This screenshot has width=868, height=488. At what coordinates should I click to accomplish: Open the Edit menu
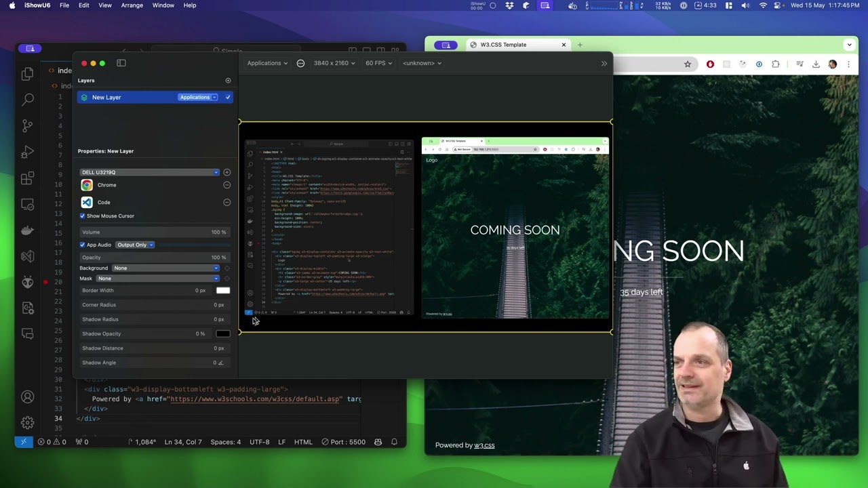83,5
